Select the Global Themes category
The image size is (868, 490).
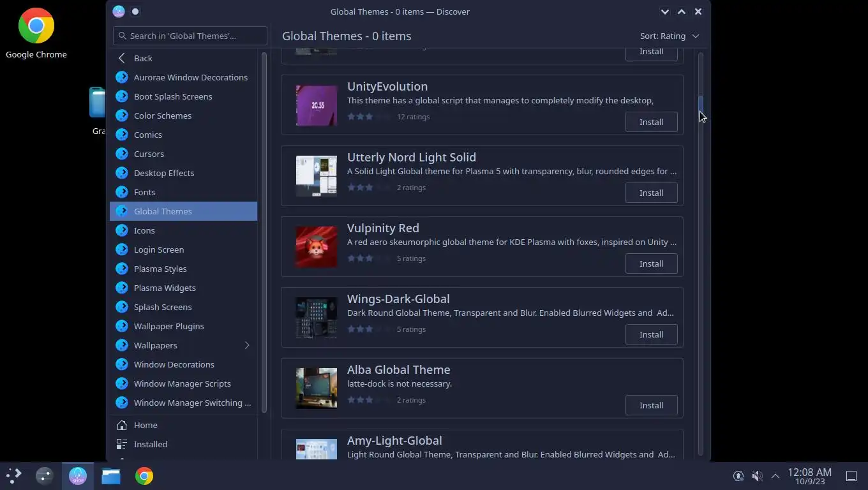tap(184, 211)
